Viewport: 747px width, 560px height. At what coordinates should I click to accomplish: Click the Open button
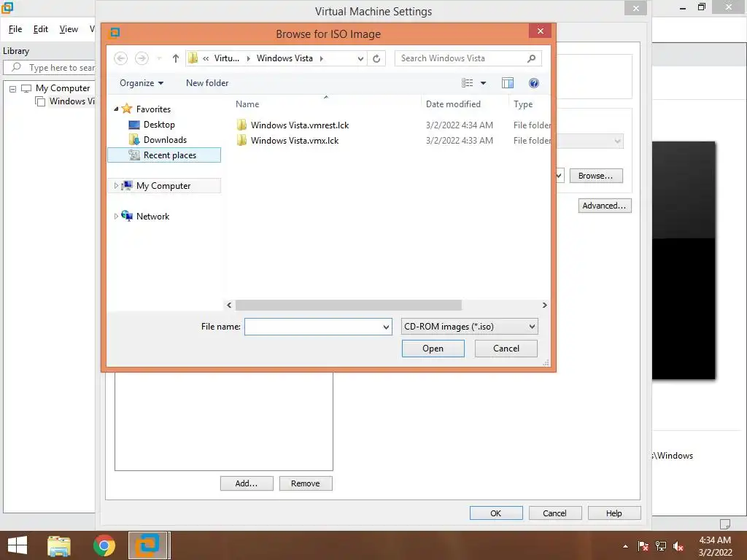(433, 348)
